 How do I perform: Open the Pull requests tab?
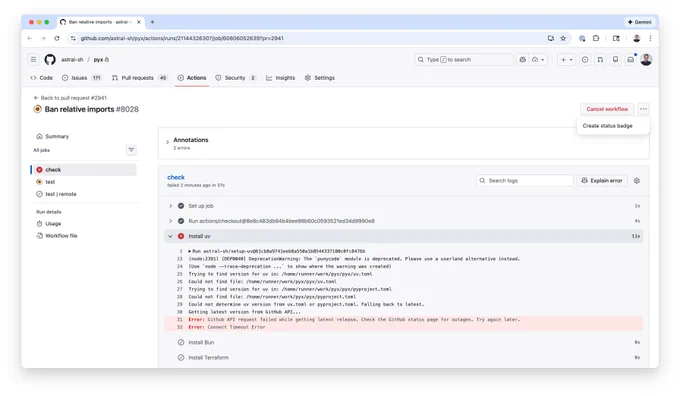coord(139,78)
